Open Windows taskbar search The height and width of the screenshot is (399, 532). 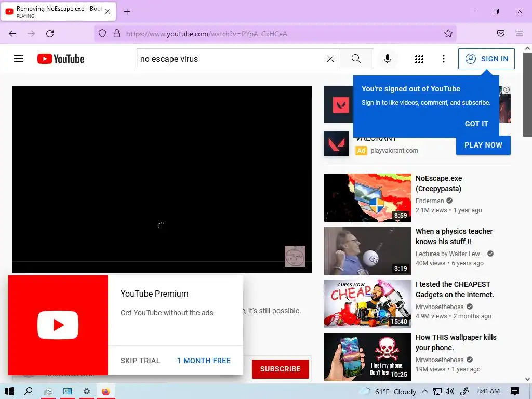(29, 392)
